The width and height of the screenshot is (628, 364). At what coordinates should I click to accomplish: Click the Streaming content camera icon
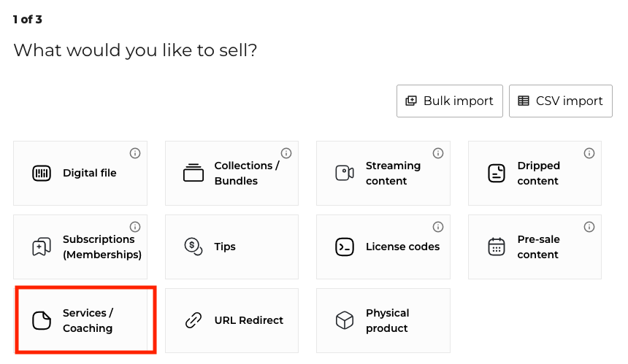(344, 174)
